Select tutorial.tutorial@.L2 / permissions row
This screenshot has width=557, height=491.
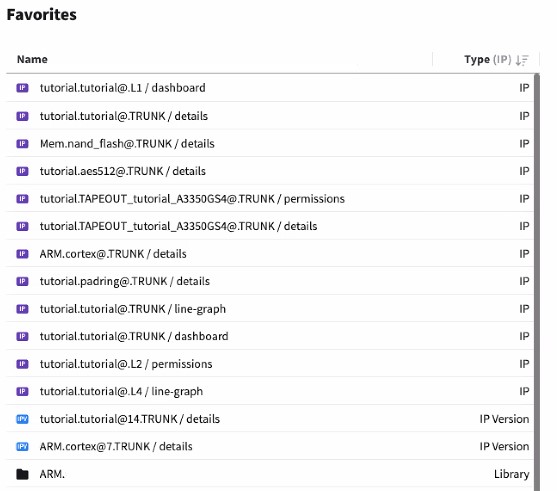click(x=270, y=364)
